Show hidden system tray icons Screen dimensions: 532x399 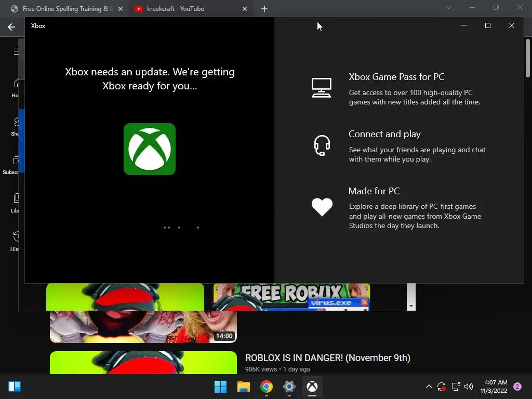(x=429, y=387)
